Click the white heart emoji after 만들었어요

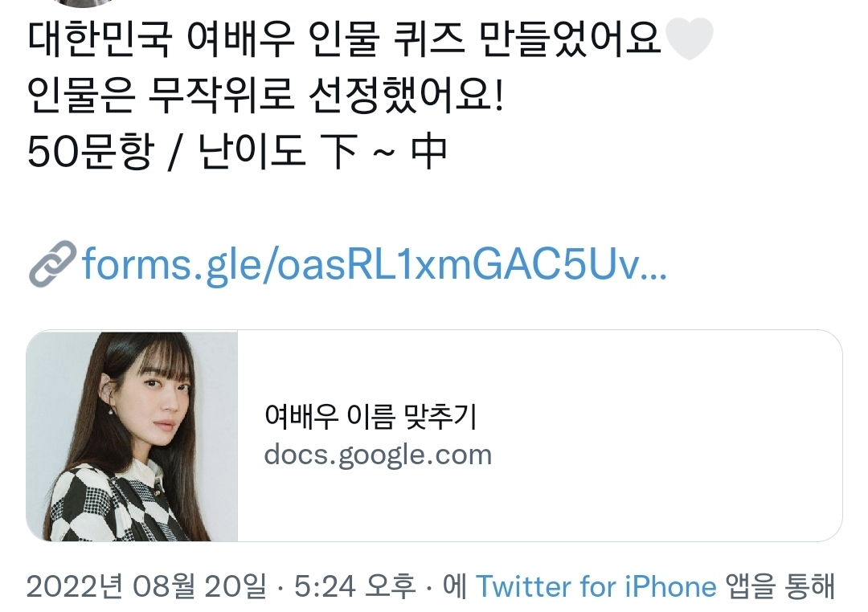pyautogui.click(x=688, y=38)
